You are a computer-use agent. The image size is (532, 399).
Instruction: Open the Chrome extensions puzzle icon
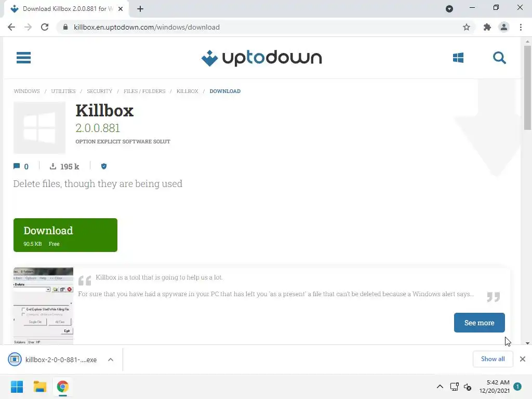click(487, 27)
